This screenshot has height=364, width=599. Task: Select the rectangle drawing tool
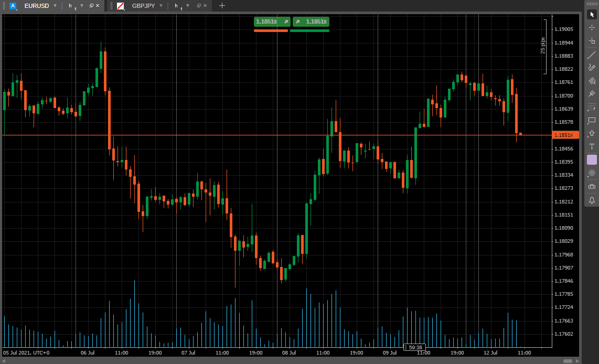pyautogui.click(x=592, y=120)
